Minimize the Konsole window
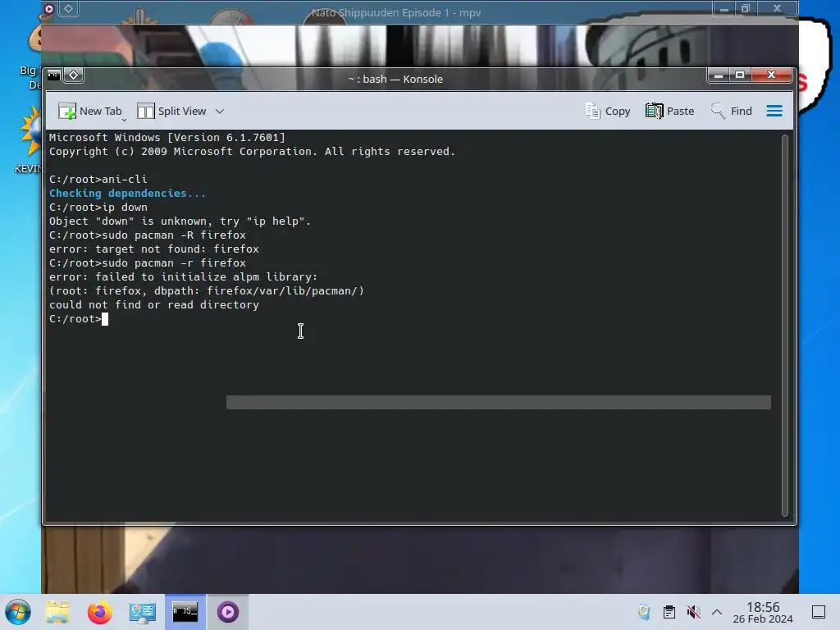The width and height of the screenshot is (840, 630). coord(719,75)
